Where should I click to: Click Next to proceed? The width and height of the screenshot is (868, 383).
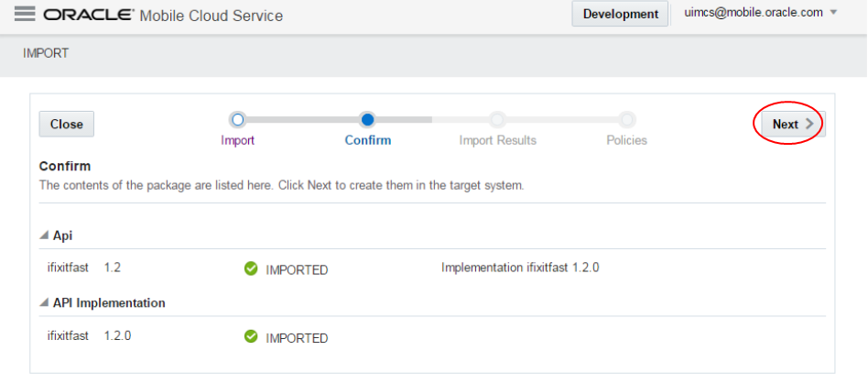(x=789, y=125)
